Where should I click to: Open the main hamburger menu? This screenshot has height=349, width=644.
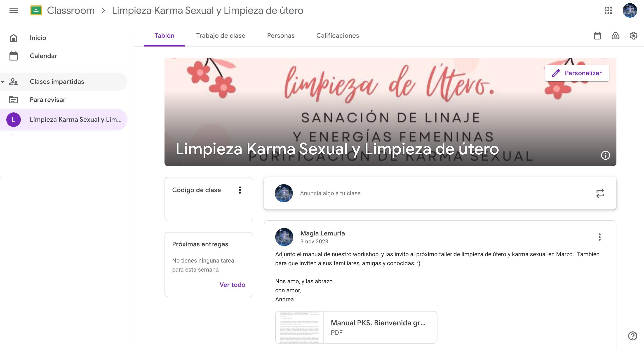14,10
